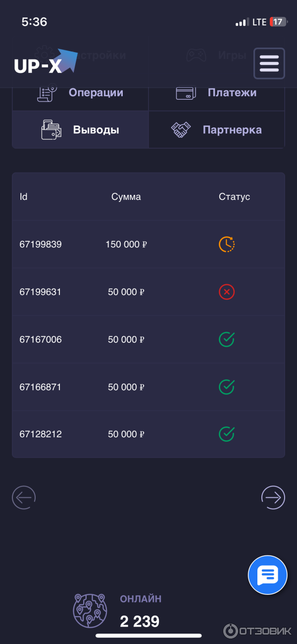Viewport: 297px width, 644px height.
Task: Click the red rejected status icon
Action: (227, 292)
